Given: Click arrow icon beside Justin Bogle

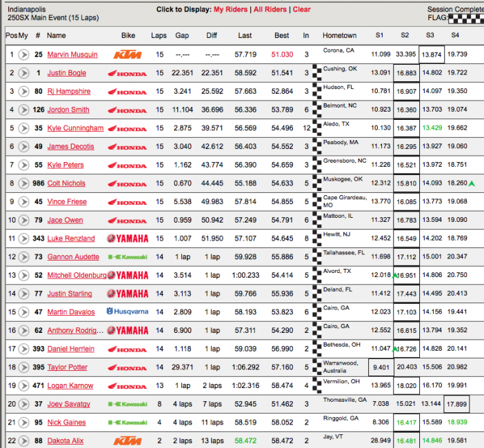Looking at the screenshot, I should click(23, 73).
